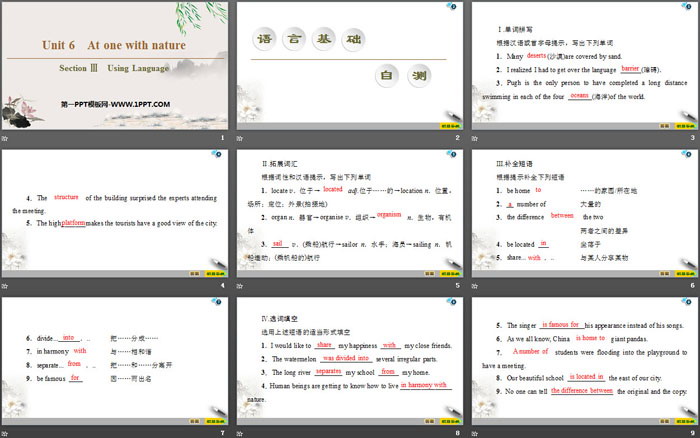Select slide 8 thumbnail on 选词填空
Viewport: 700px width, 438px height.
[x=350, y=361]
